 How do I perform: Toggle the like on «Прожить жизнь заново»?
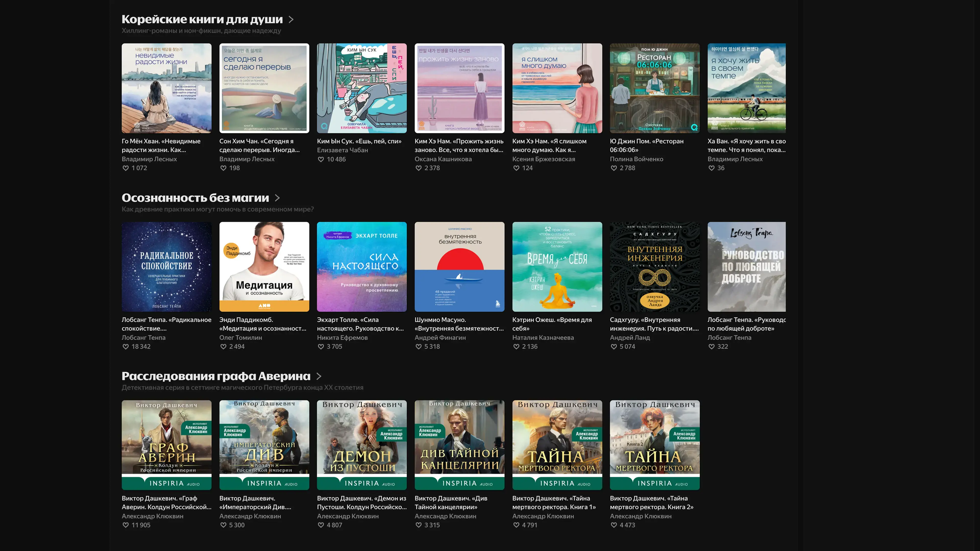pyautogui.click(x=419, y=168)
